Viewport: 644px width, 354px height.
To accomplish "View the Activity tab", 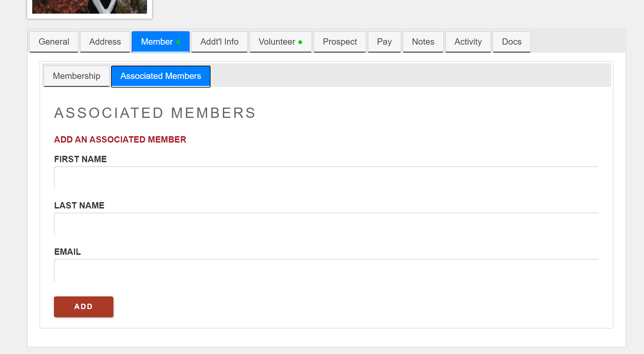I will [x=468, y=42].
